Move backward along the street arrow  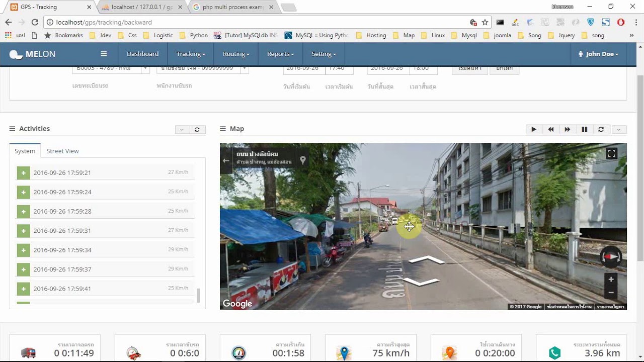(x=422, y=282)
